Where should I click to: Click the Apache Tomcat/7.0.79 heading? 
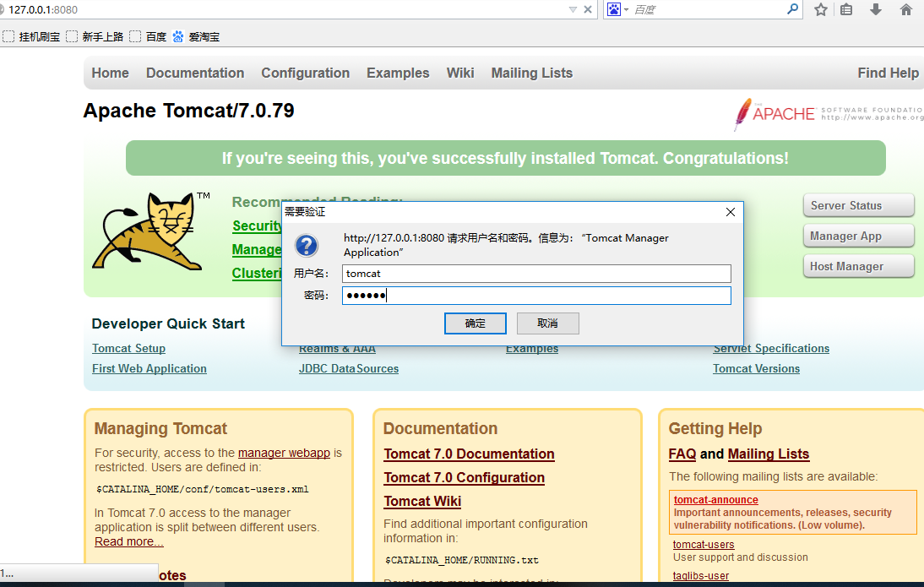[188, 111]
